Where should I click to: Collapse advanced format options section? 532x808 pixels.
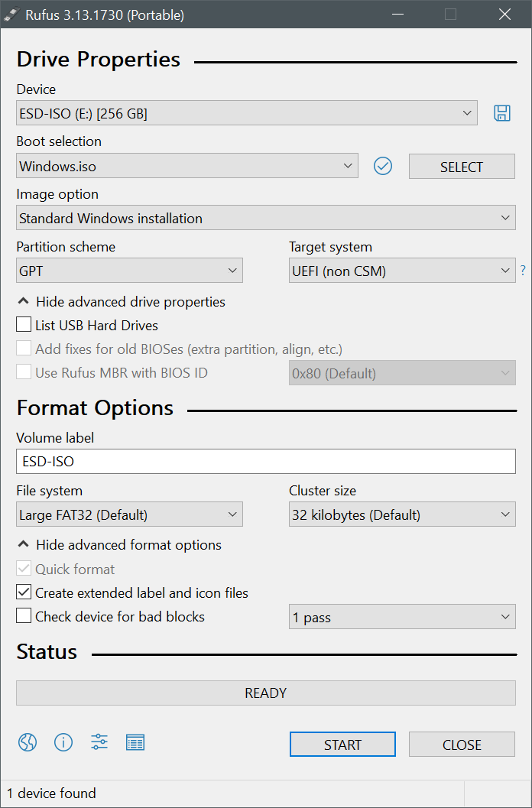121,545
